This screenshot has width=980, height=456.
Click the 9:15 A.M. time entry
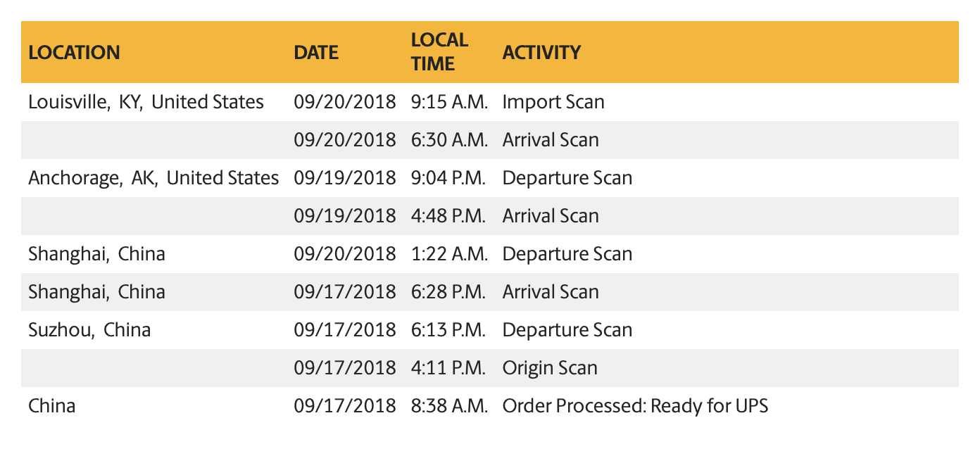pos(449,102)
